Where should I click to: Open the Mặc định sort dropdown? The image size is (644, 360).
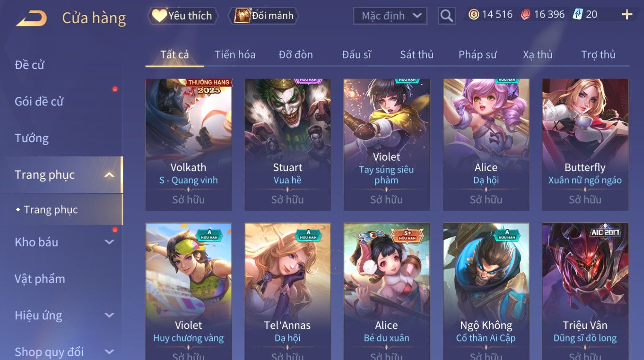(390, 16)
